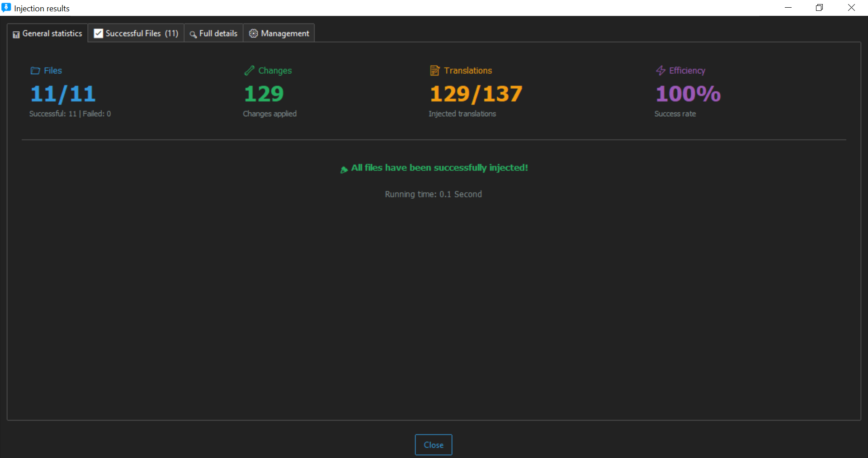
Task: Open the Management tab
Action: click(x=279, y=33)
